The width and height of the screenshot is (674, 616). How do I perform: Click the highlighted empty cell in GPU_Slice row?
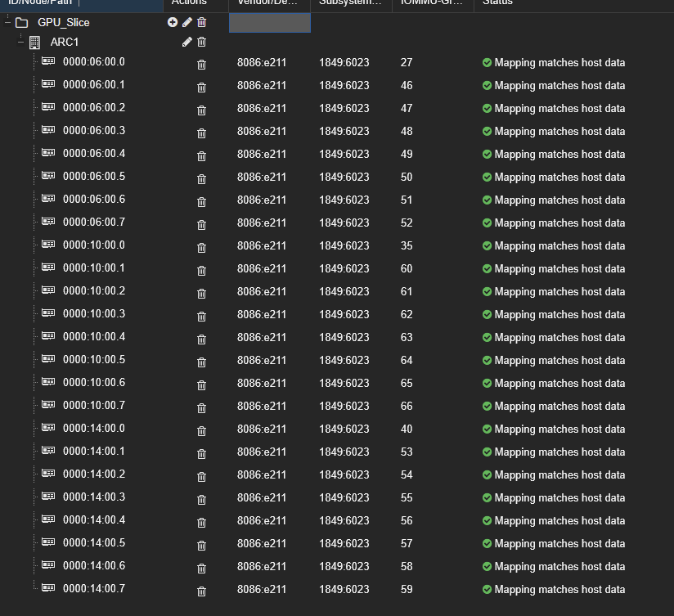point(270,23)
